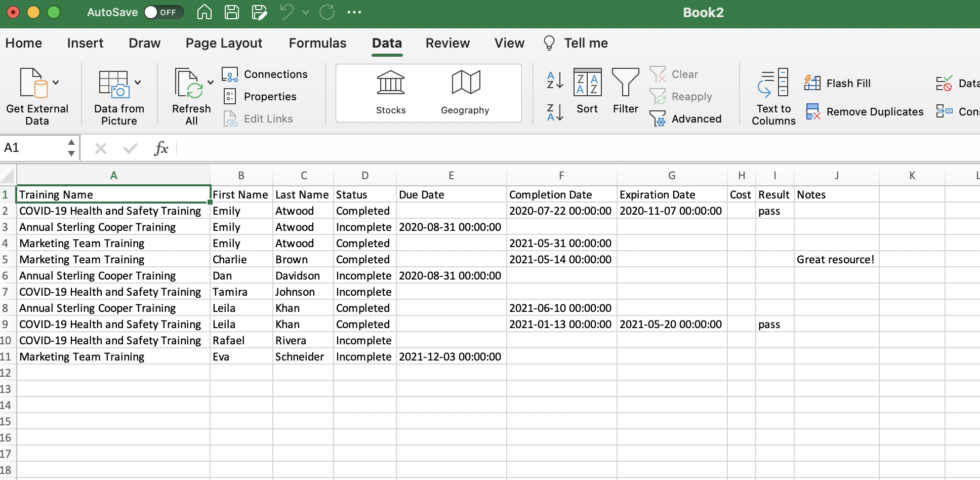The image size is (980, 480).
Task: Click the Flash Fill icon
Action: [x=812, y=83]
